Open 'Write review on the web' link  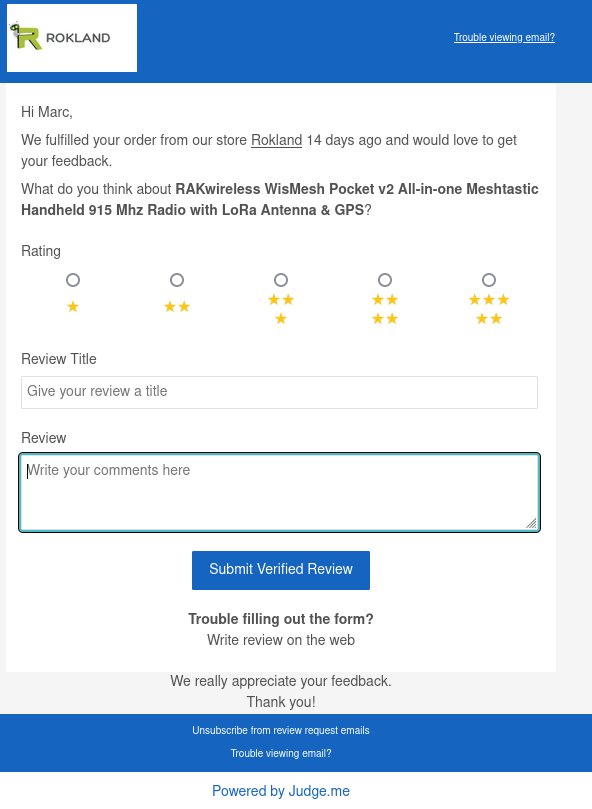[281, 640]
